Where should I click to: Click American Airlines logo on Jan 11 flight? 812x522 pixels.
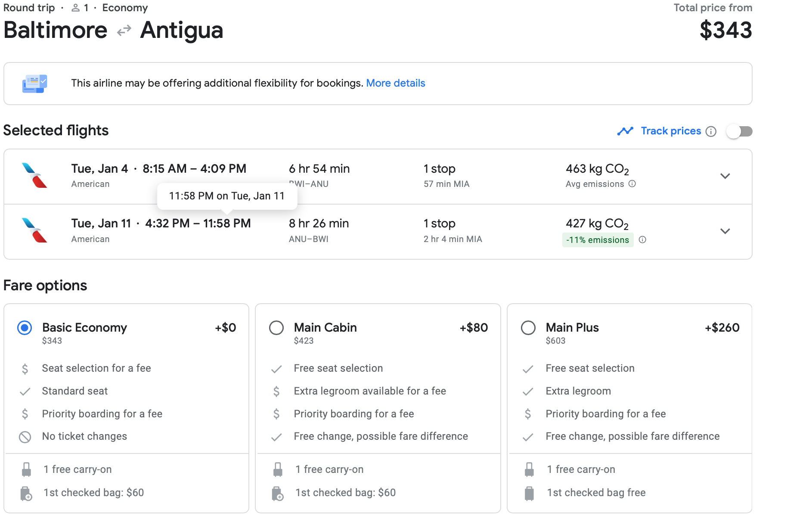point(34,230)
